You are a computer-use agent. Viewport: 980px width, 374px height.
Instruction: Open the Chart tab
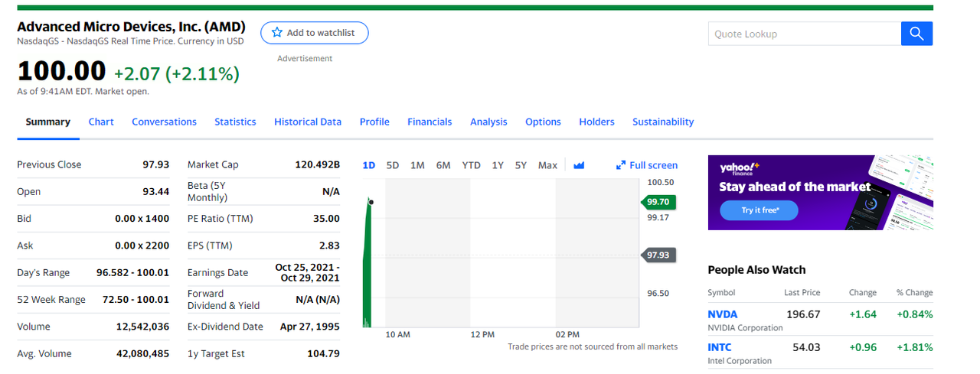point(101,122)
